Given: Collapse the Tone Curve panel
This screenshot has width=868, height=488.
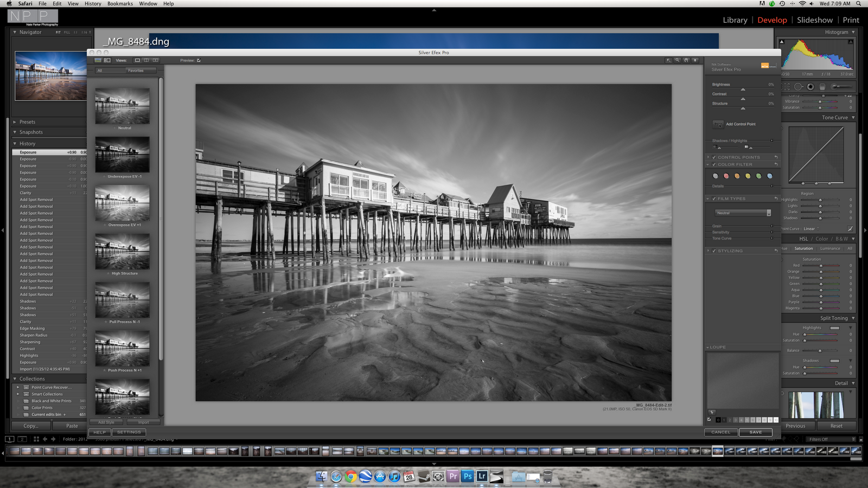Looking at the screenshot, I should tap(853, 118).
